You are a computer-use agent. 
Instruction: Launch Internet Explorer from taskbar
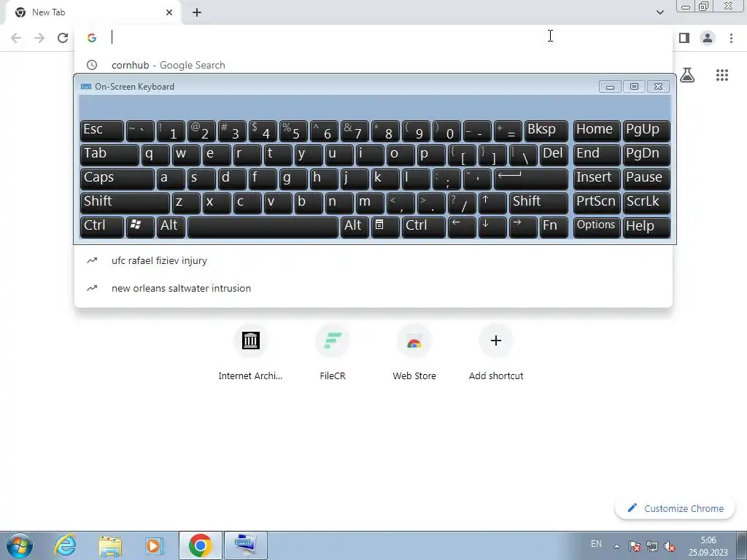click(65, 545)
